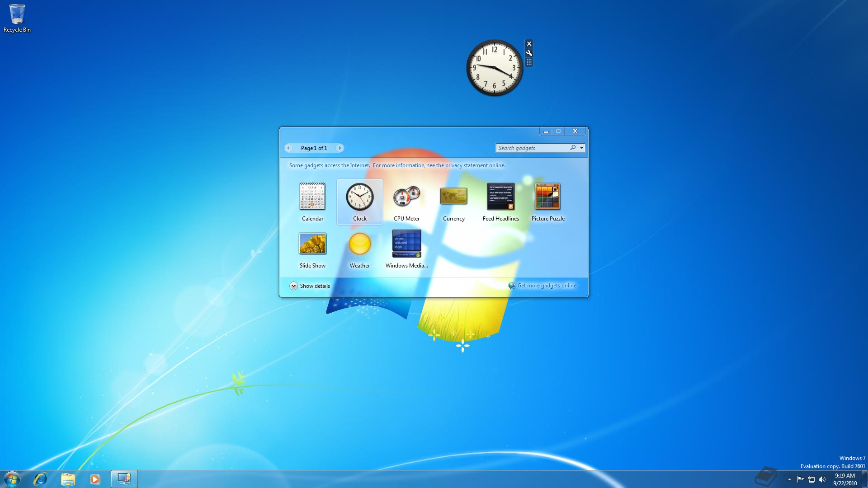Open Get more gadgets online
The height and width of the screenshot is (488, 868).
tap(542, 286)
